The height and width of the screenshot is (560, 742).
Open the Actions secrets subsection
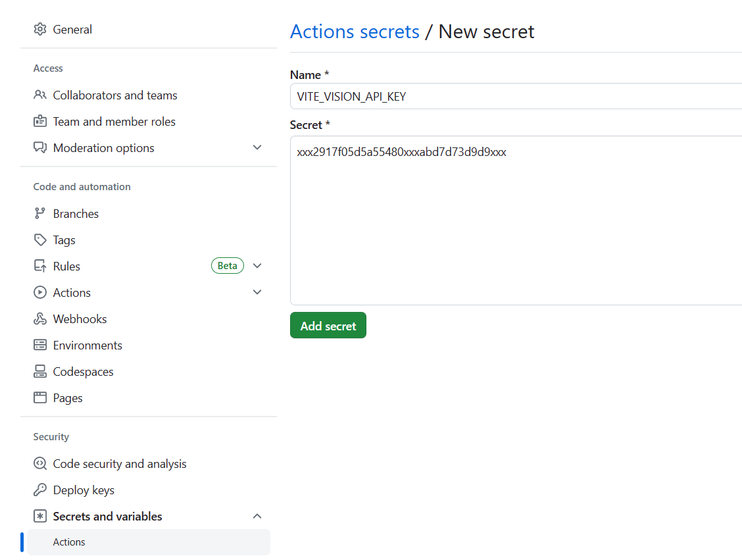tap(68, 542)
